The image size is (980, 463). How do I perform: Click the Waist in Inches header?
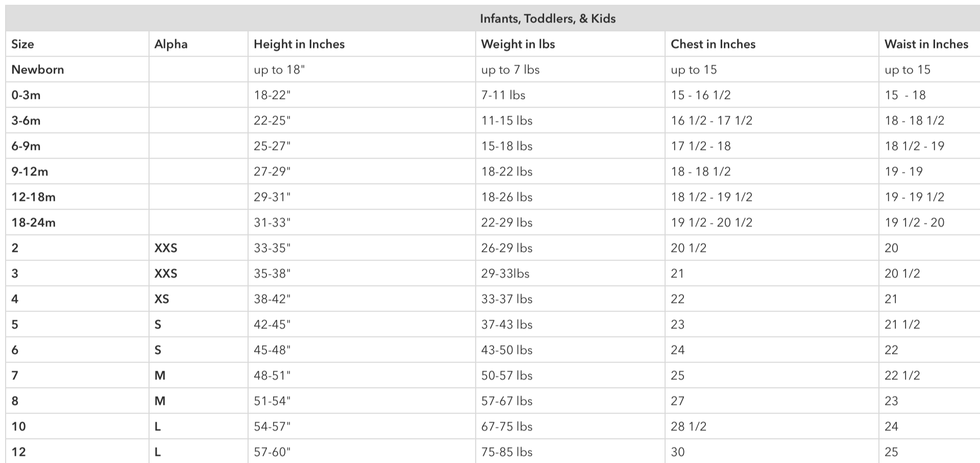tap(926, 44)
